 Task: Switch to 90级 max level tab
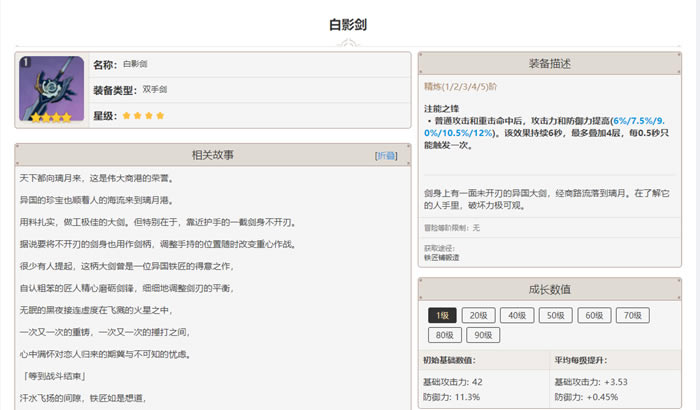coord(480,335)
